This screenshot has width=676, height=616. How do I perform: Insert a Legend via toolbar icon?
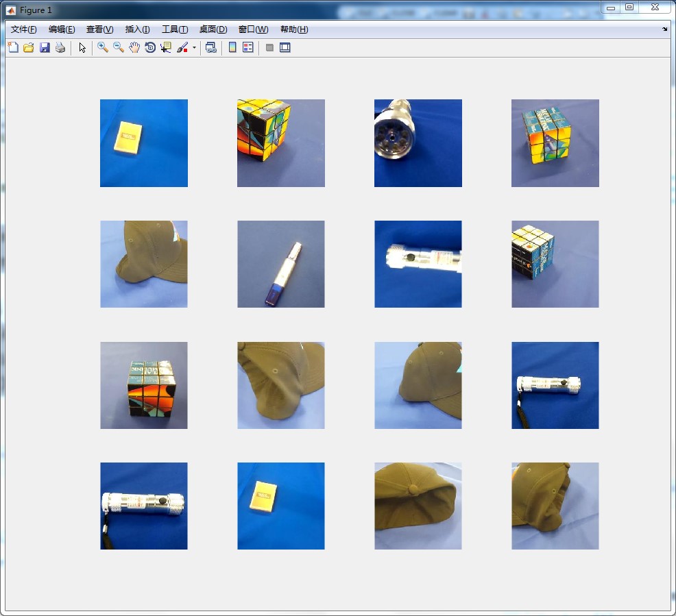tap(248, 47)
